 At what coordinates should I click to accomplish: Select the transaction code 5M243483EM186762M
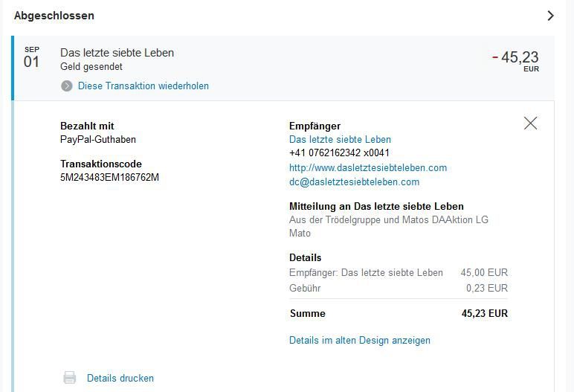click(109, 177)
